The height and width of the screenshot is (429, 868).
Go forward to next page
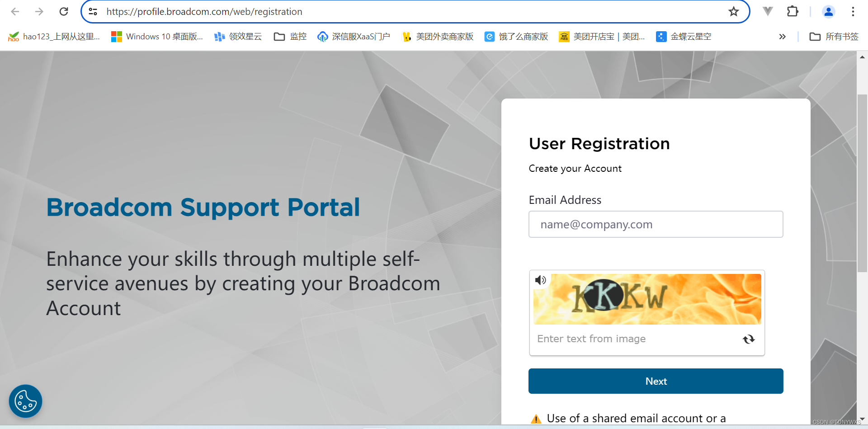point(39,12)
